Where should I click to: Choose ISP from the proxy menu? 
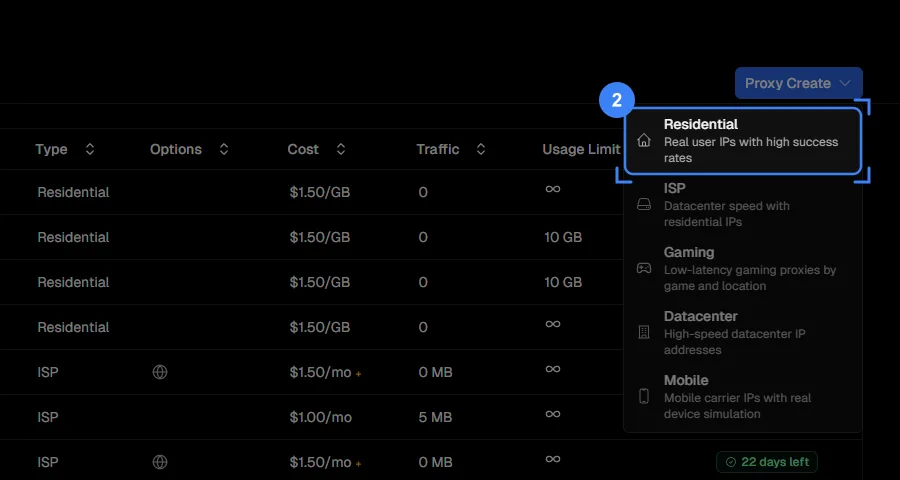click(x=743, y=204)
